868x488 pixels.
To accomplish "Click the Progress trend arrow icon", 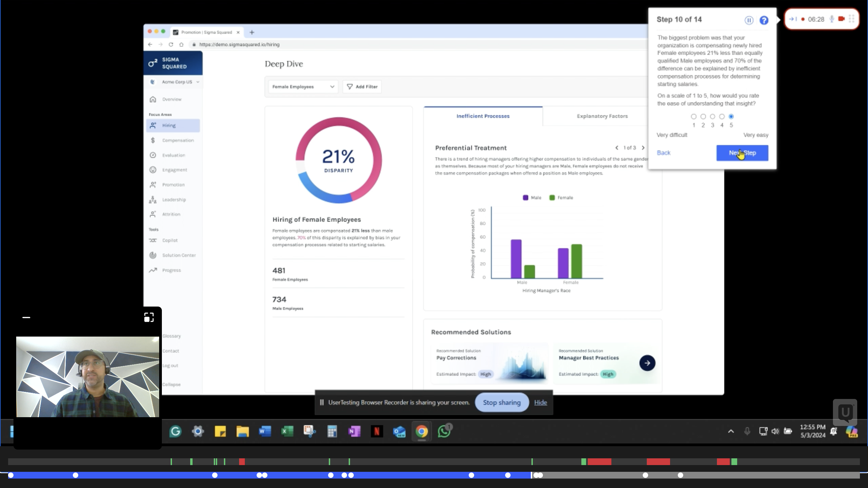I will (153, 270).
